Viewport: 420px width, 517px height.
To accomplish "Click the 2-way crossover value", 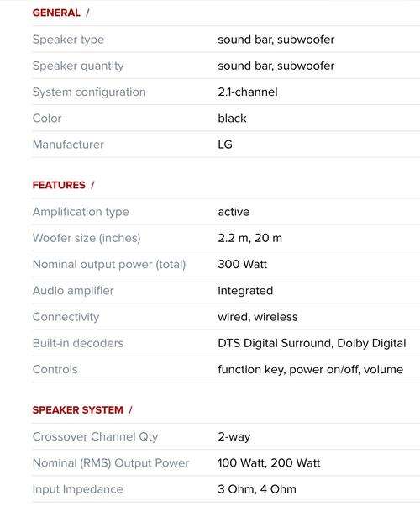I will click(x=234, y=437).
